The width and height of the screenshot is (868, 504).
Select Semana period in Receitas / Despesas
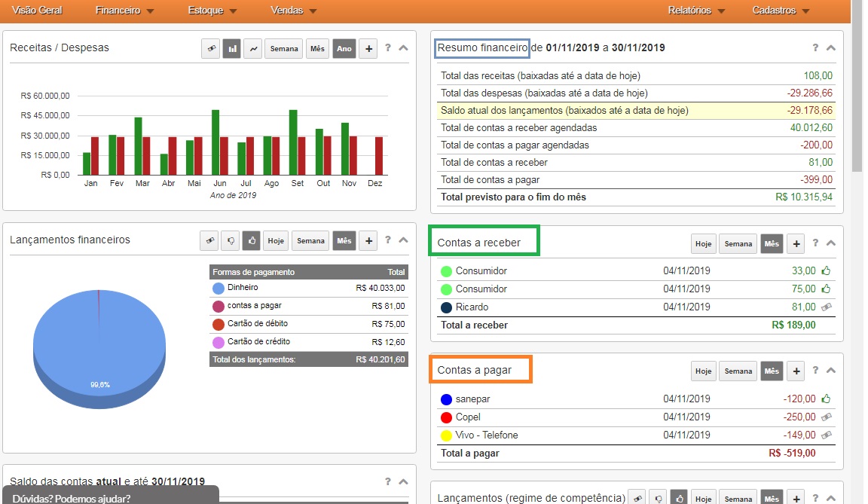[283, 49]
